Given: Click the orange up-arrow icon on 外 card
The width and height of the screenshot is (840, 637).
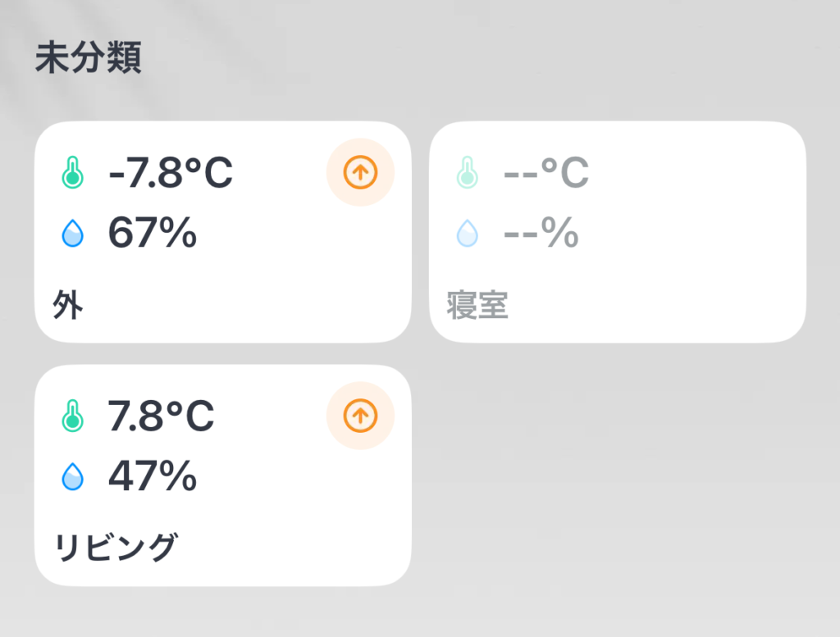Looking at the screenshot, I should [x=360, y=173].
